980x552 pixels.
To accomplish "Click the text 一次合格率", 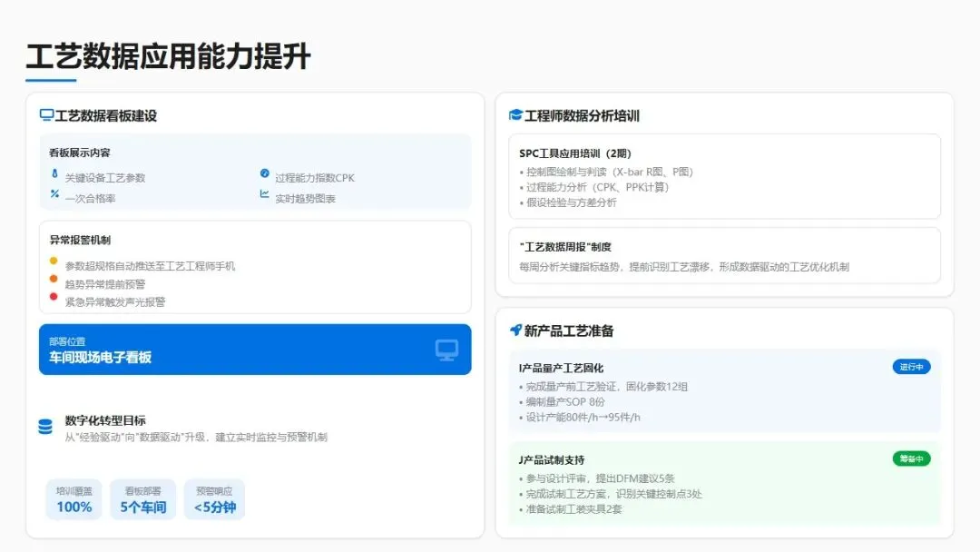I will coord(90,199).
